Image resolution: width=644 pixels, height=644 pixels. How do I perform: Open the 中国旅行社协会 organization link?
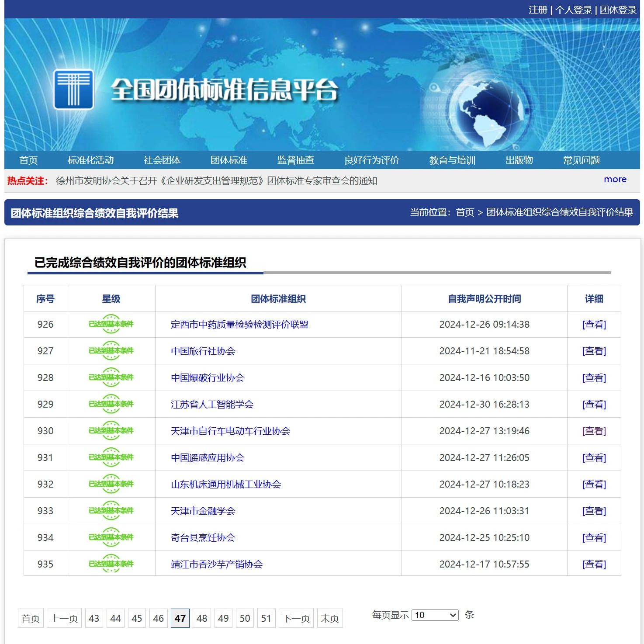(x=203, y=351)
